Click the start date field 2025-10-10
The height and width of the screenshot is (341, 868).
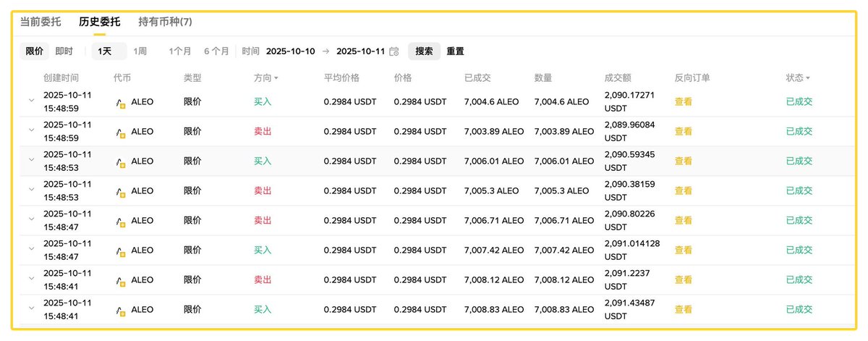point(291,51)
